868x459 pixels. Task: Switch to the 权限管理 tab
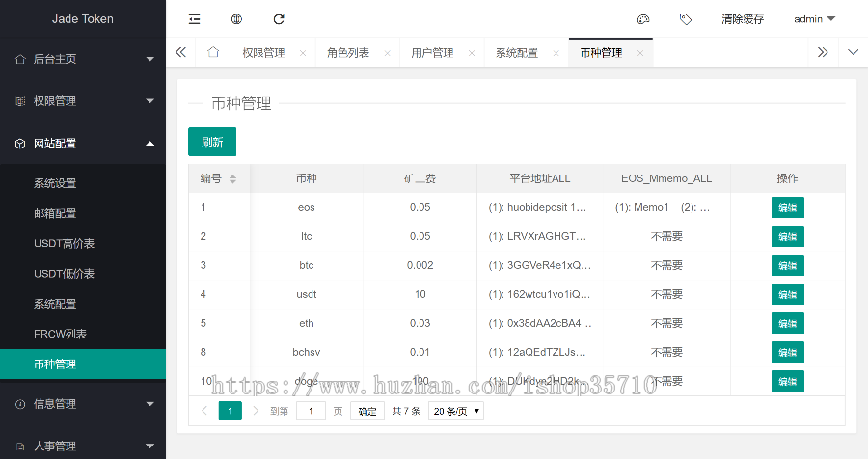[x=263, y=53]
